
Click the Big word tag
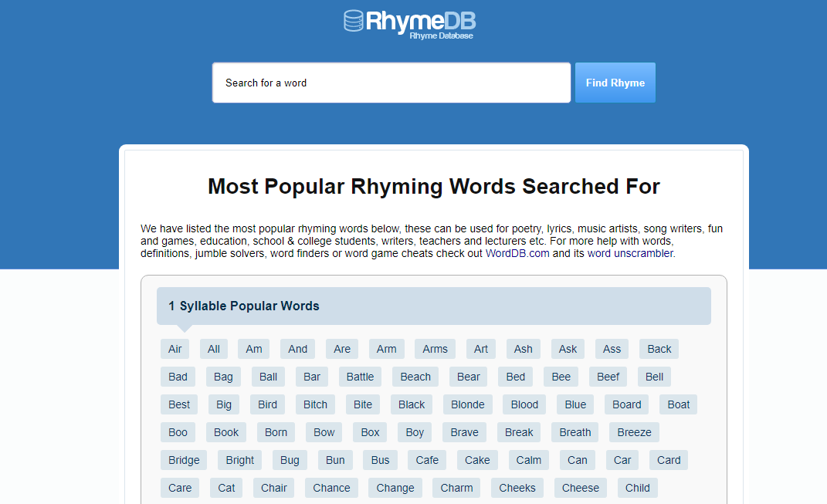tap(224, 405)
